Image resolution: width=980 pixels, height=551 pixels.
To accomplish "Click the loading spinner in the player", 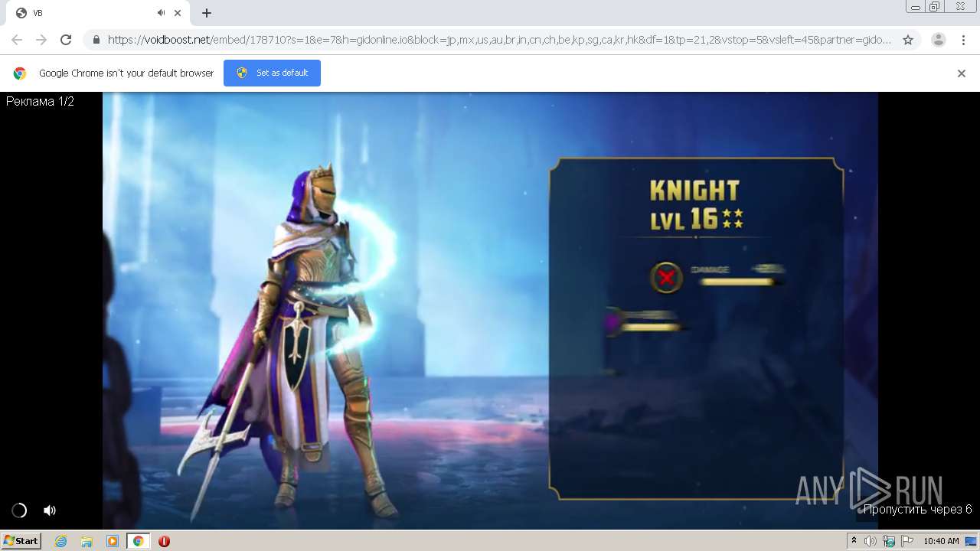I will (19, 510).
